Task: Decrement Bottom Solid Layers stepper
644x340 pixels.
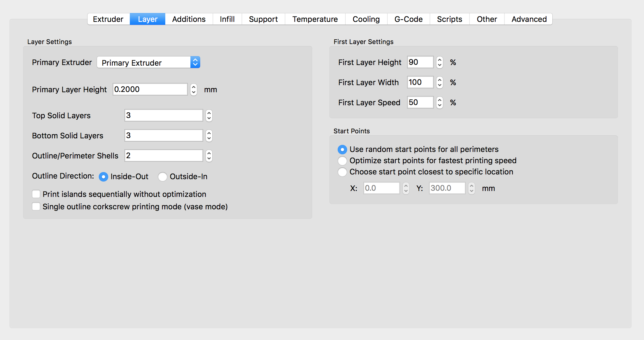Action: coord(209,138)
